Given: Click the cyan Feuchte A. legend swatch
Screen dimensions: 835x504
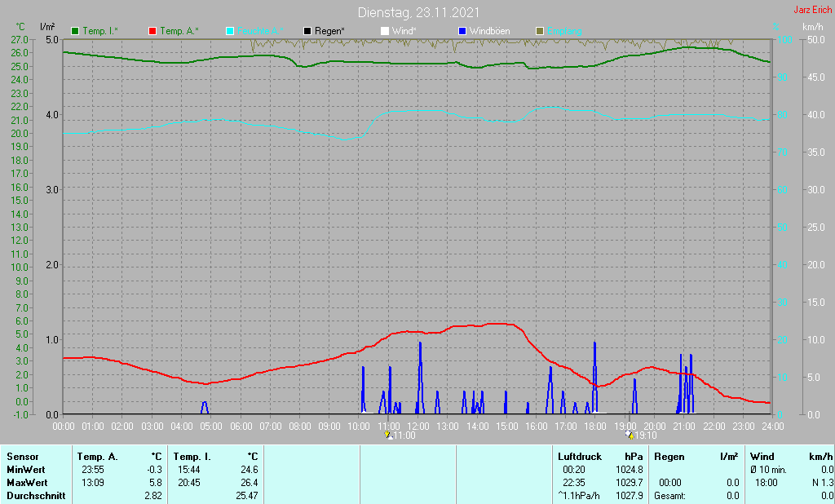Looking at the screenshot, I should tap(230, 32).
